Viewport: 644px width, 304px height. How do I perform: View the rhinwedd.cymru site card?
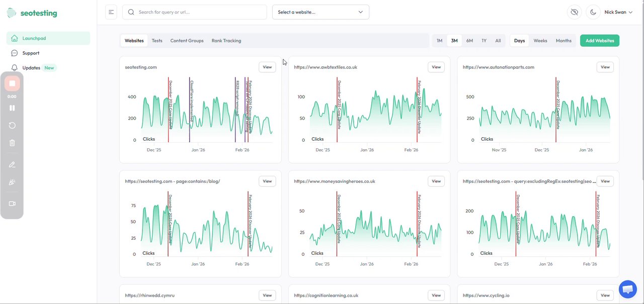[267, 295]
